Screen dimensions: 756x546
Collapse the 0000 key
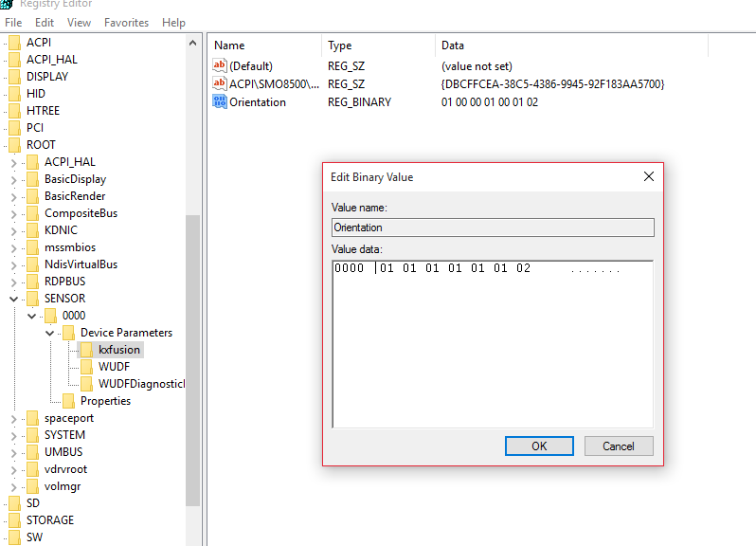32,316
